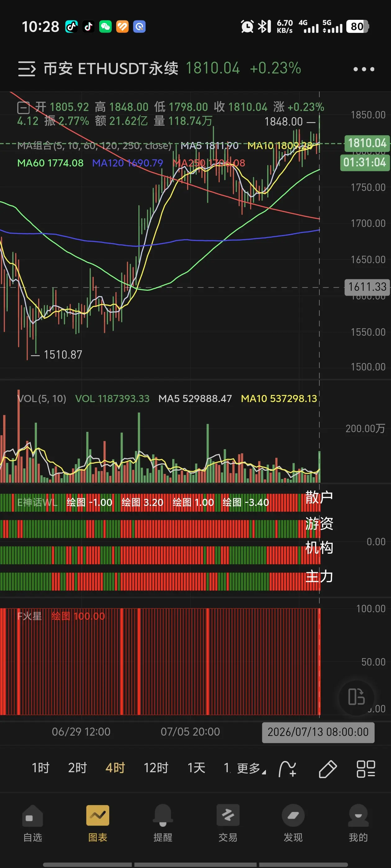Tap the 01:31:04 countdown tag
391x868 pixels.
click(365, 162)
